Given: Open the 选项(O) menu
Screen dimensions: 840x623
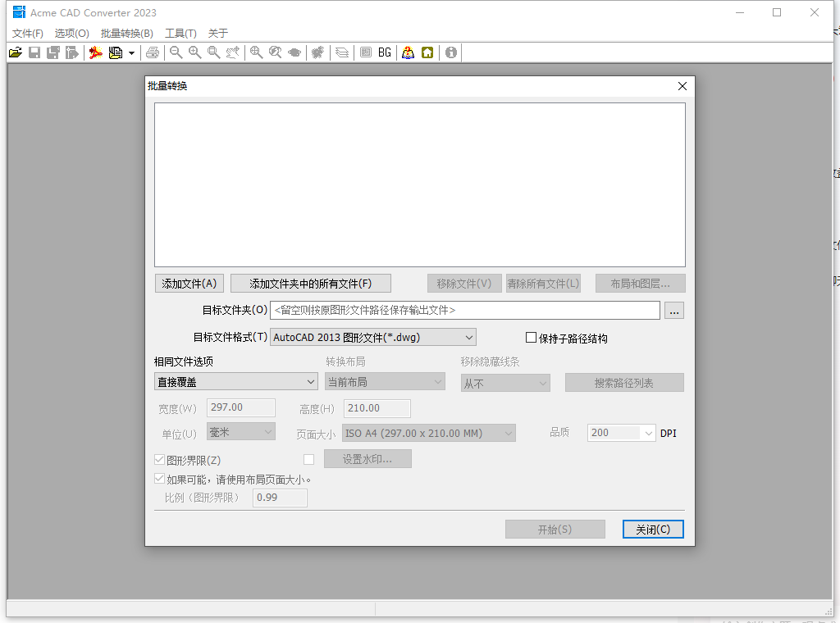Looking at the screenshot, I should [x=72, y=33].
